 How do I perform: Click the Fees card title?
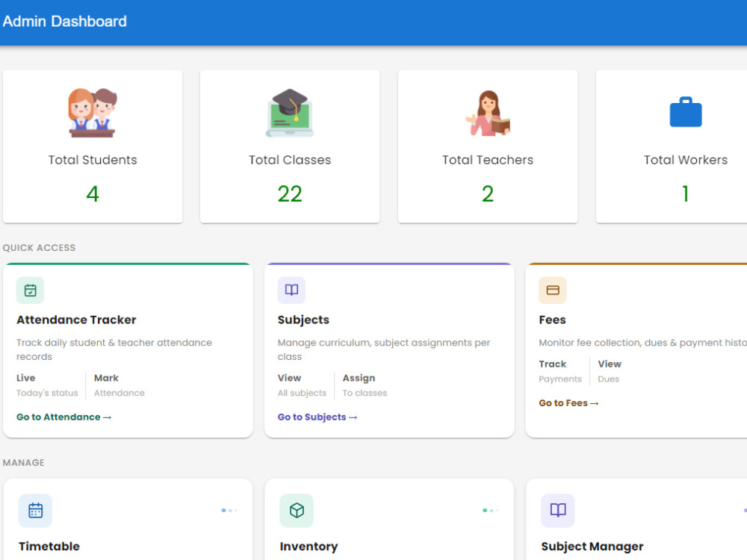552,320
